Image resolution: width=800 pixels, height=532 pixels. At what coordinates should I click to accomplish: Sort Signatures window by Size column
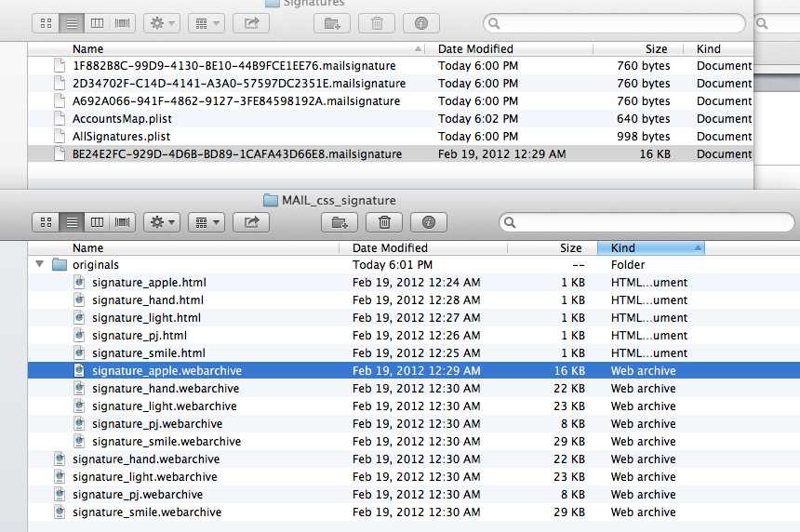(638, 49)
